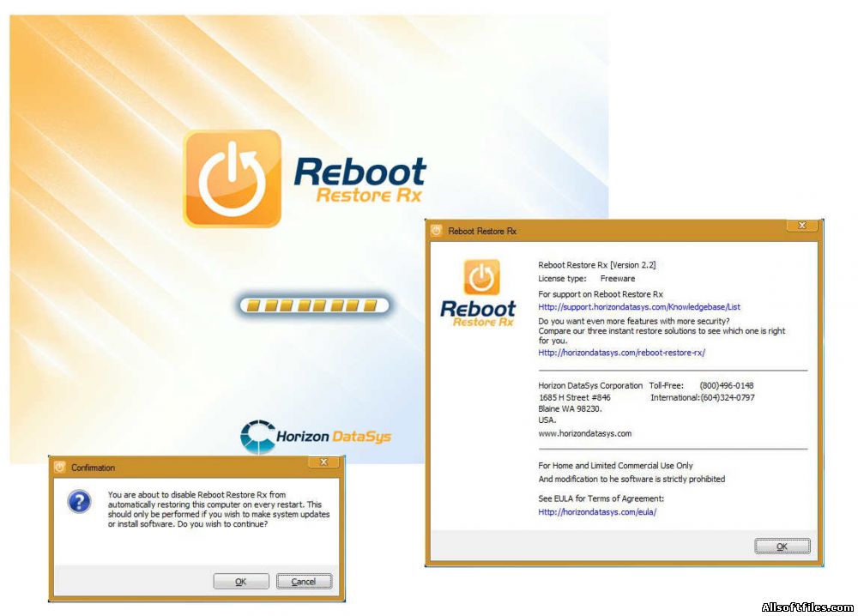Click the 'Do you want even more features' line
Screen dimensions: 858x616
click(634, 321)
